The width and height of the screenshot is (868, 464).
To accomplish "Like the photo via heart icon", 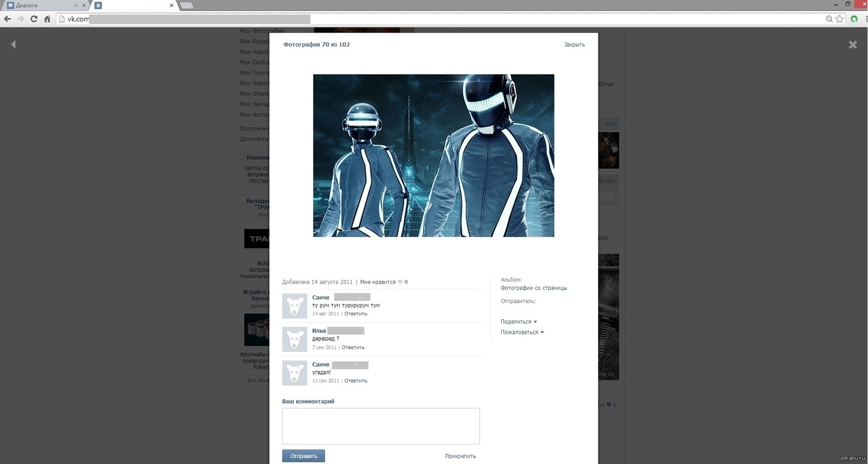I will click(400, 282).
